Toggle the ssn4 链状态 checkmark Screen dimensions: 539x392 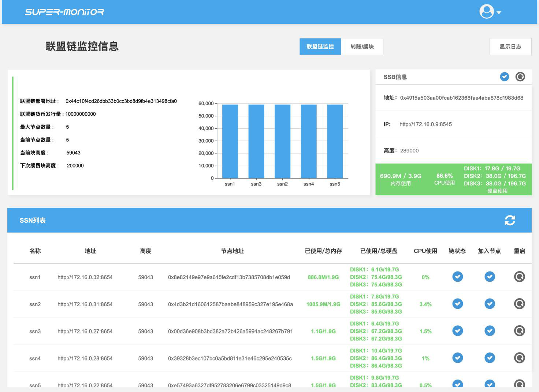[457, 358]
